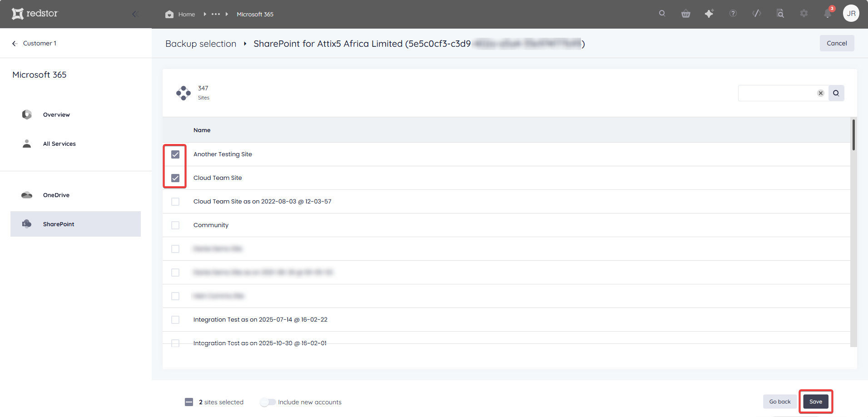Check the blurred-name row above Integration Test 2025-07-14
Screen dimensions: 868x417
[175, 296]
